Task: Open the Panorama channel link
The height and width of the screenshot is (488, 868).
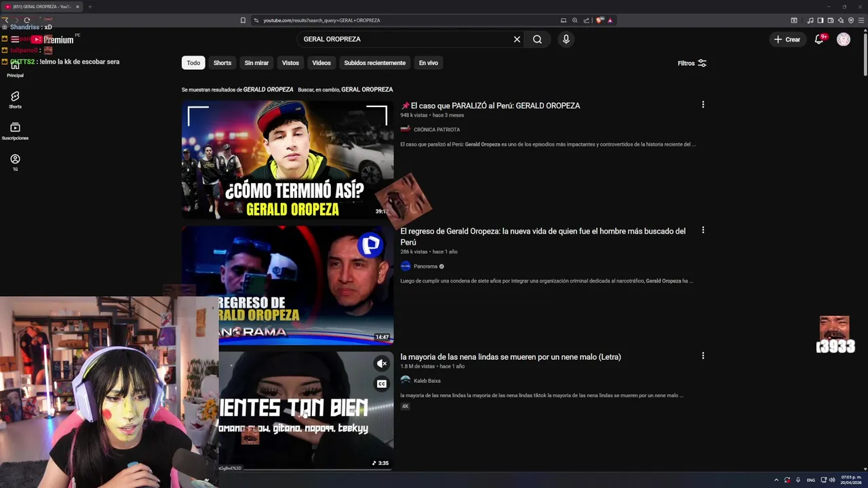Action: pyautogui.click(x=425, y=266)
